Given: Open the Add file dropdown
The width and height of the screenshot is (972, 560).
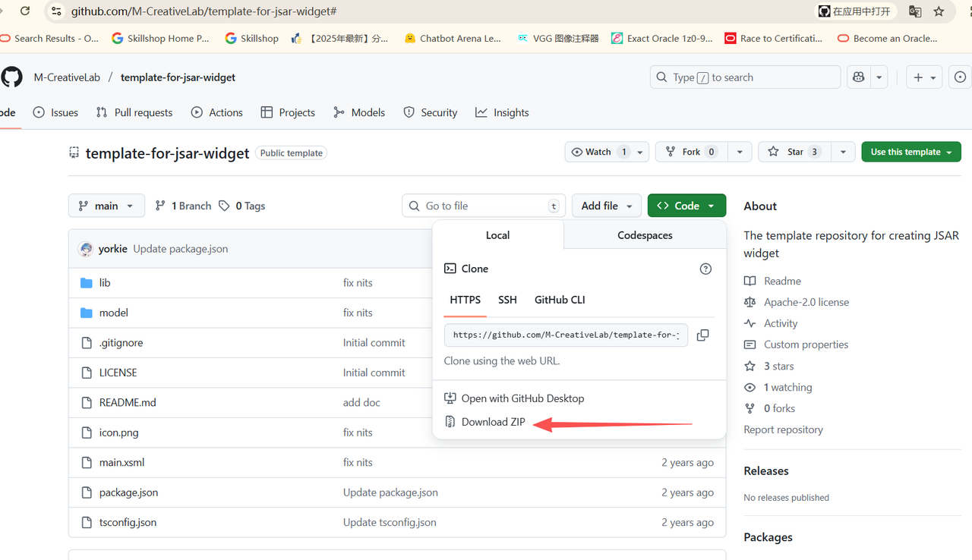Looking at the screenshot, I should [x=607, y=206].
